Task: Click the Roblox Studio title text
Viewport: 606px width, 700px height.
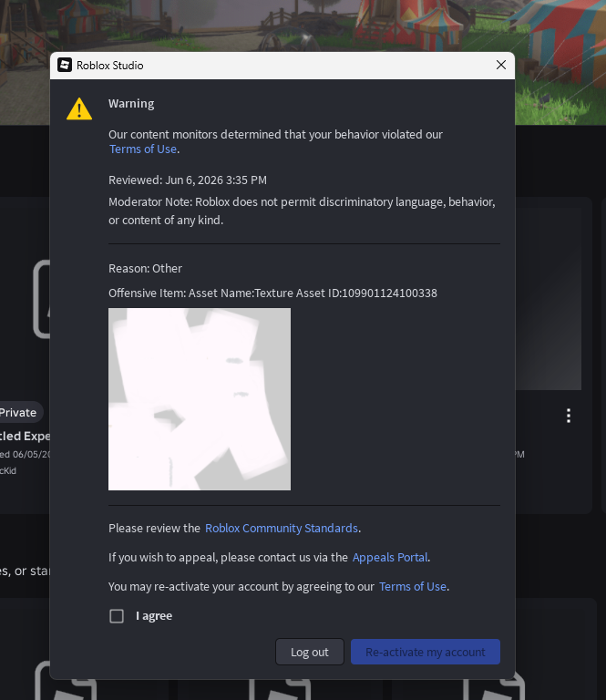Action: tap(109, 66)
